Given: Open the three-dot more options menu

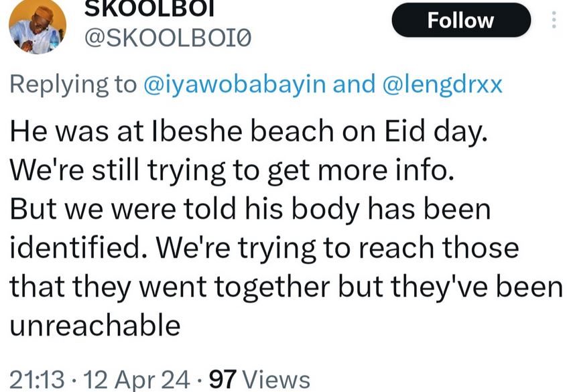Looking at the screenshot, I should click(554, 20).
